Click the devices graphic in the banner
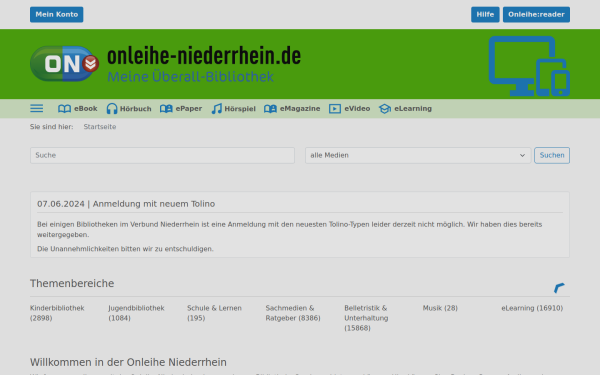 [529, 66]
